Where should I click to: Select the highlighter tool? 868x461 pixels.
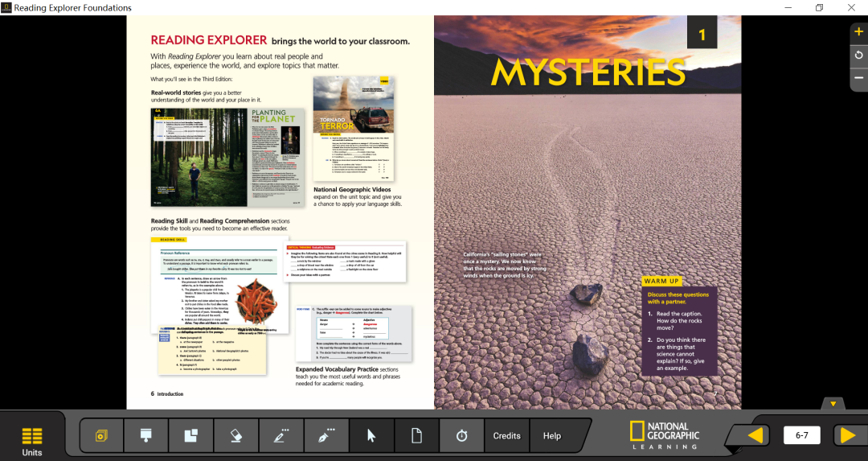281,436
